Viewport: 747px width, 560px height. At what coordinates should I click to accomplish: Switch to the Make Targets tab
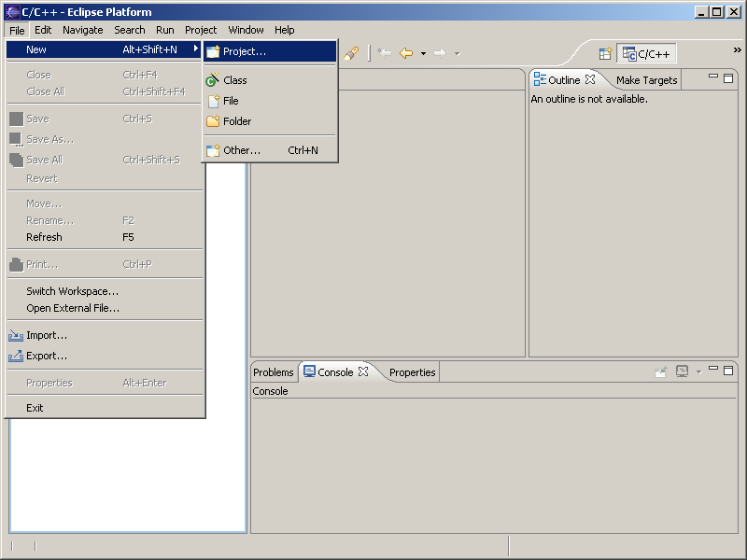[x=646, y=80]
